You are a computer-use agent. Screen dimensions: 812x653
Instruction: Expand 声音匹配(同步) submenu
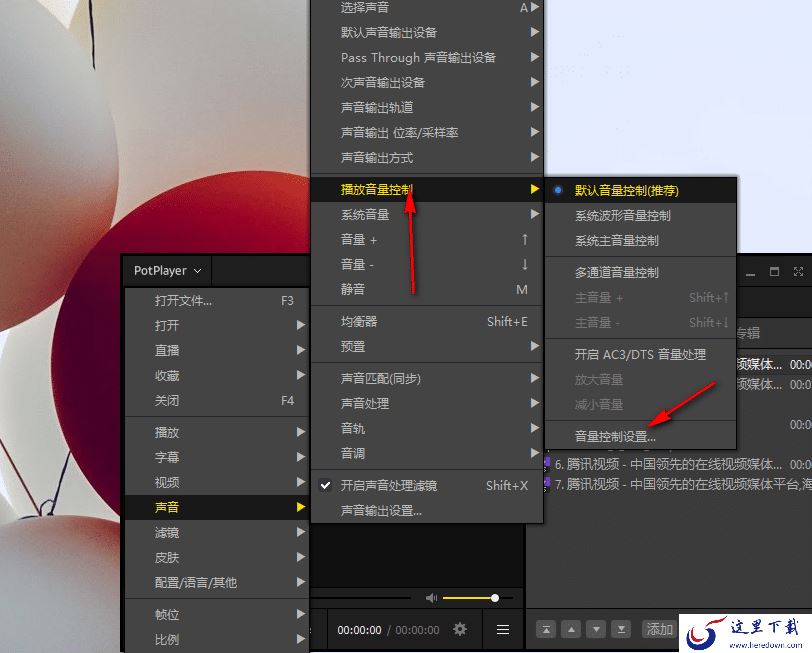click(427, 379)
